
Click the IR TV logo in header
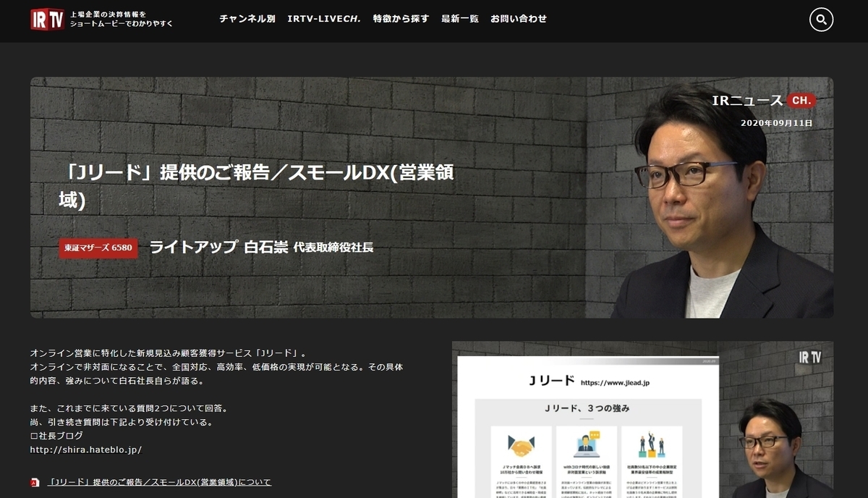(47, 19)
